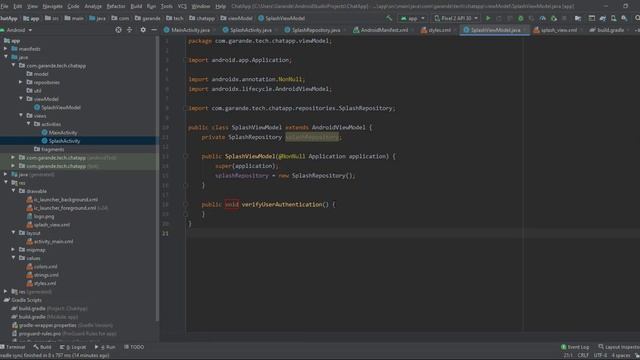
Task: Open the Navigate menu
Action: (x=53, y=6)
